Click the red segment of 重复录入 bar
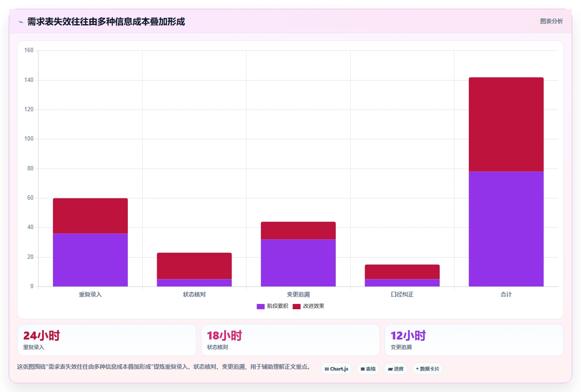The width and height of the screenshot is (581, 392). click(90, 216)
